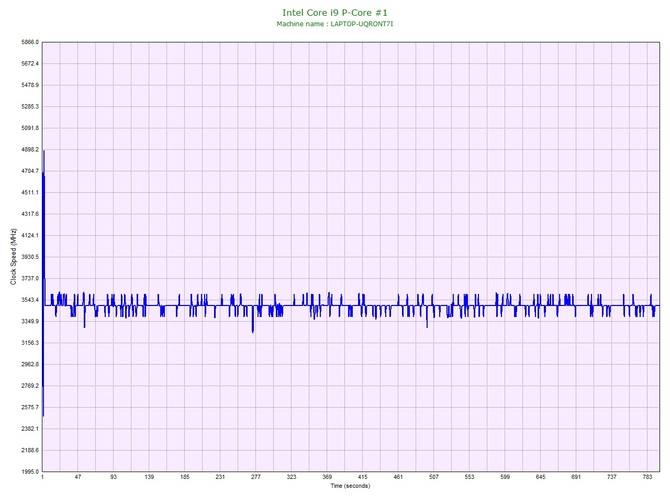Viewport: 670px width, 503px height.
Task: Click the 3349.9 y-axis value
Action: [x=30, y=321]
